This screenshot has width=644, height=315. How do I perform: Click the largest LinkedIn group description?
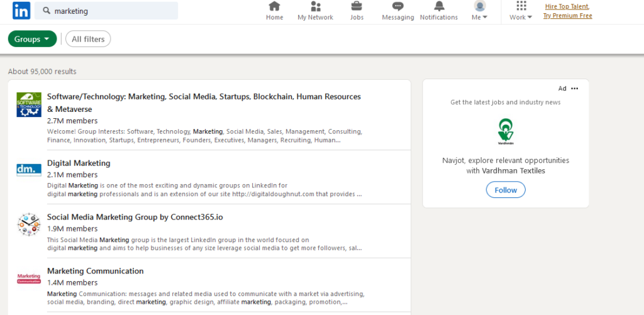[x=204, y=244]
